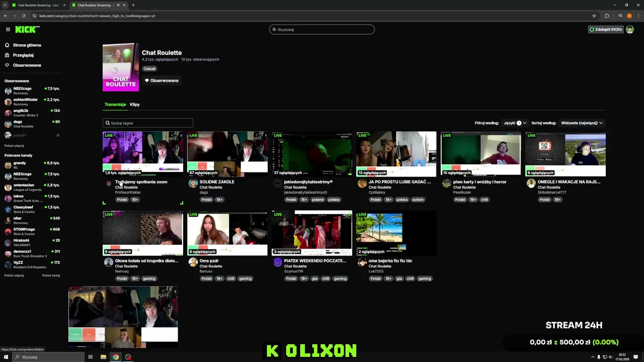Screen dimensions: 644x362
Task: Expand Pokaż więcej under Polecane kanały
Action: coord(14,276)
